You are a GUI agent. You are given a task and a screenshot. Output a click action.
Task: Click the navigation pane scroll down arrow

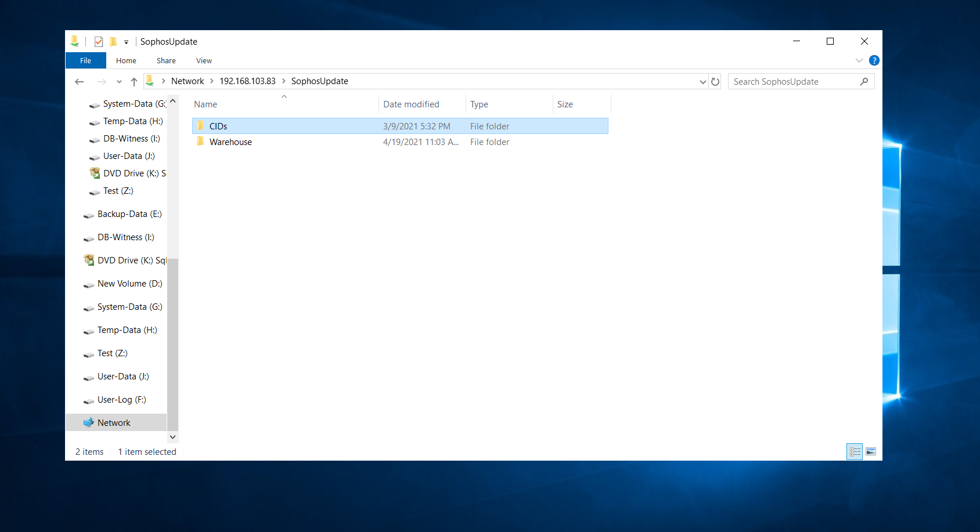pos(172,437)
